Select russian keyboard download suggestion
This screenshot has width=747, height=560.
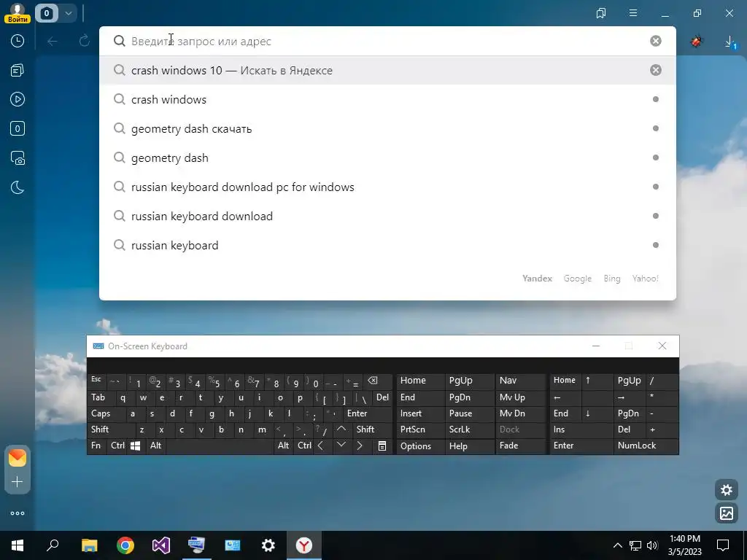pos(387,216)
